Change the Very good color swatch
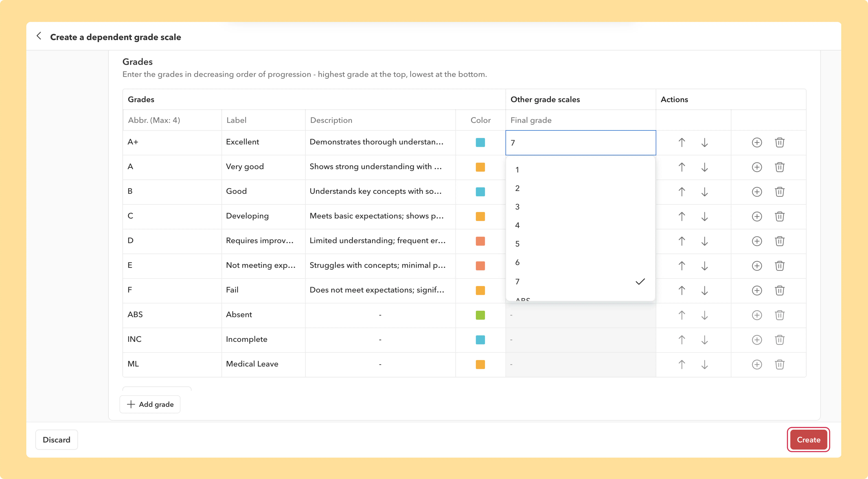The width and height of the screenshot is (868, 479). (480, 167)
